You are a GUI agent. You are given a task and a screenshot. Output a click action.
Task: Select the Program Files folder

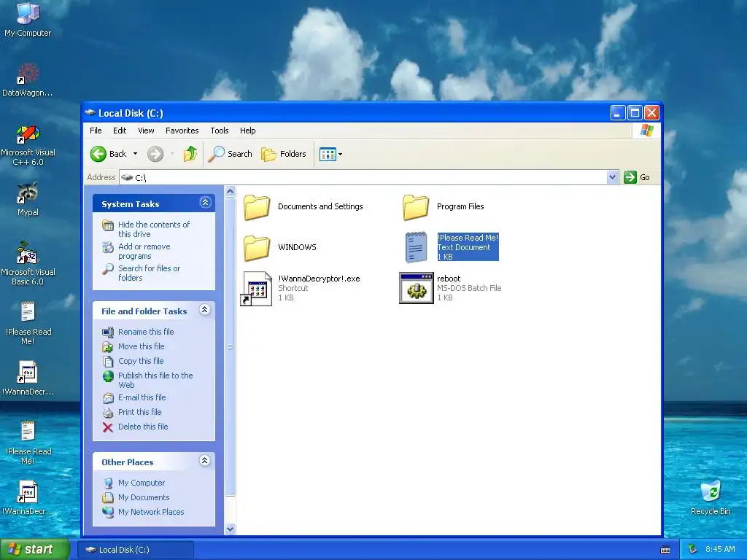pos(443,206)
